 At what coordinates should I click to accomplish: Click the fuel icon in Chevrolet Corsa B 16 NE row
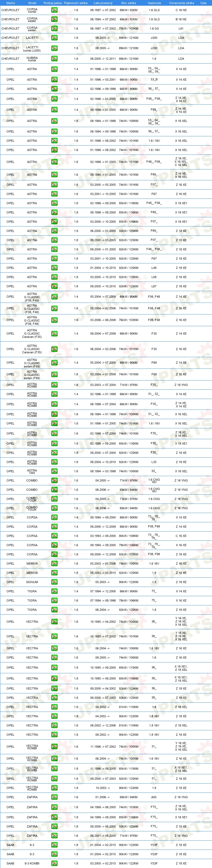click(54, 19)
